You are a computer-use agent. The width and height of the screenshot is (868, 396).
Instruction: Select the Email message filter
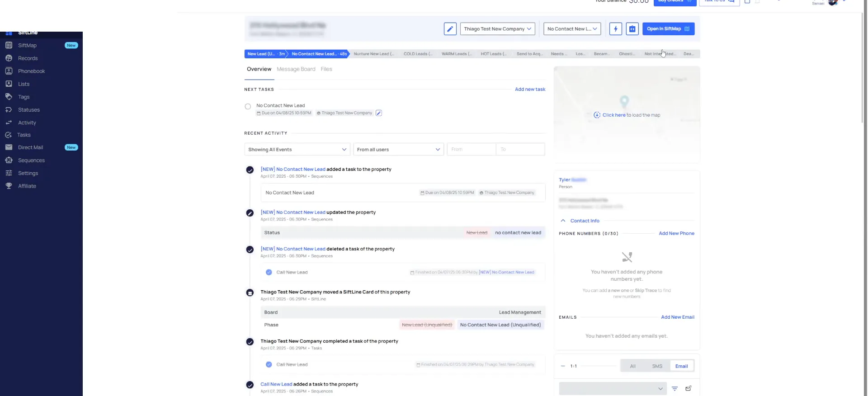682,366
